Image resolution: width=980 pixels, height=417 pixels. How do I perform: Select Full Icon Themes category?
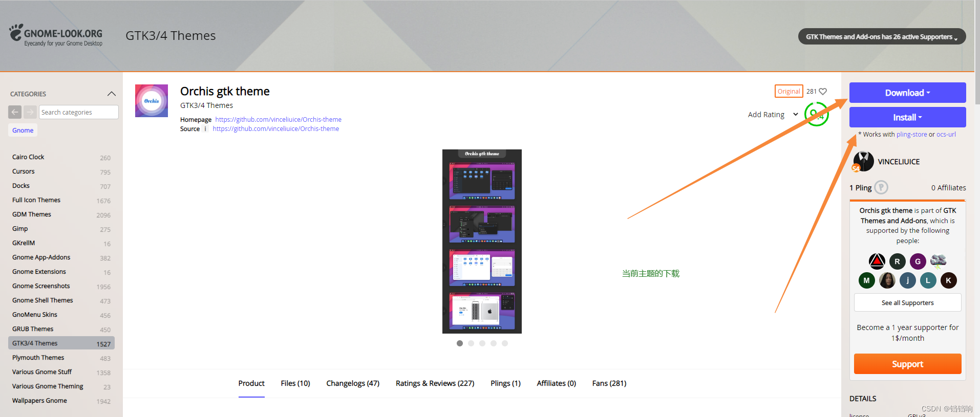(x=36, y=200)
